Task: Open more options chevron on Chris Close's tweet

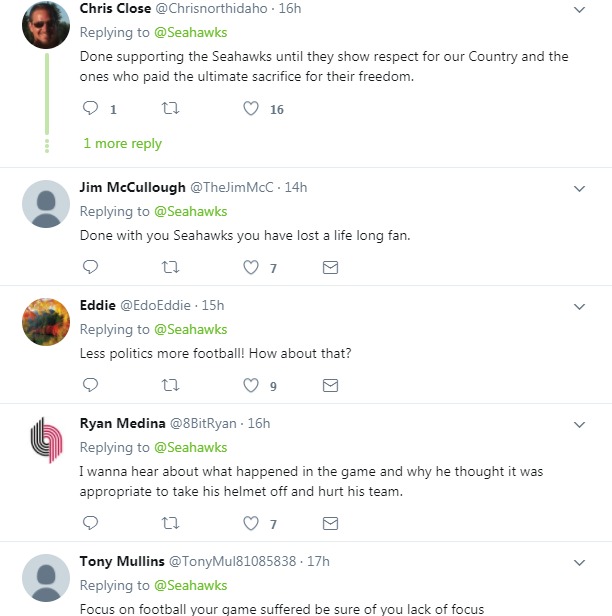Action: click(579, 10)
